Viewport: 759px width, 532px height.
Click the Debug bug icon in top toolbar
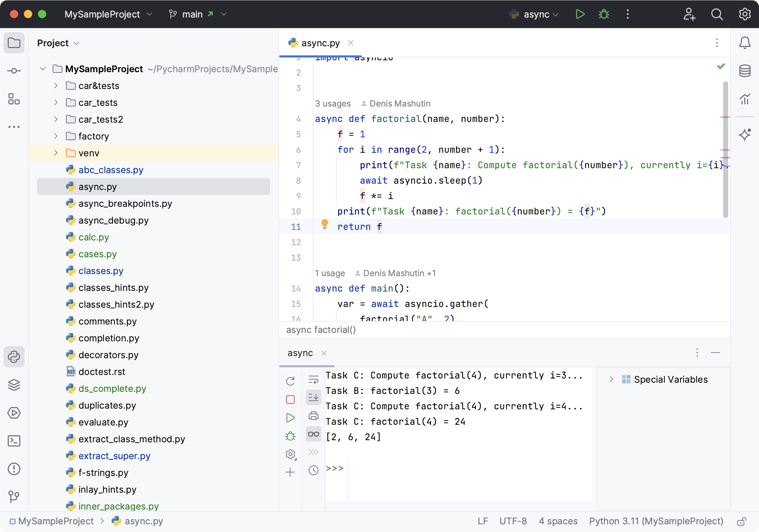click(604, 14)
